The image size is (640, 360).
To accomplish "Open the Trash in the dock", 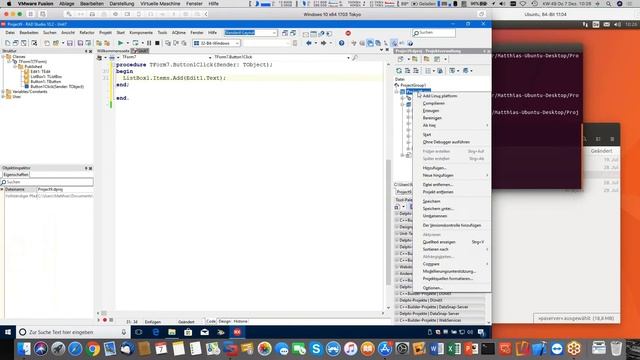I will coord(616,349).
